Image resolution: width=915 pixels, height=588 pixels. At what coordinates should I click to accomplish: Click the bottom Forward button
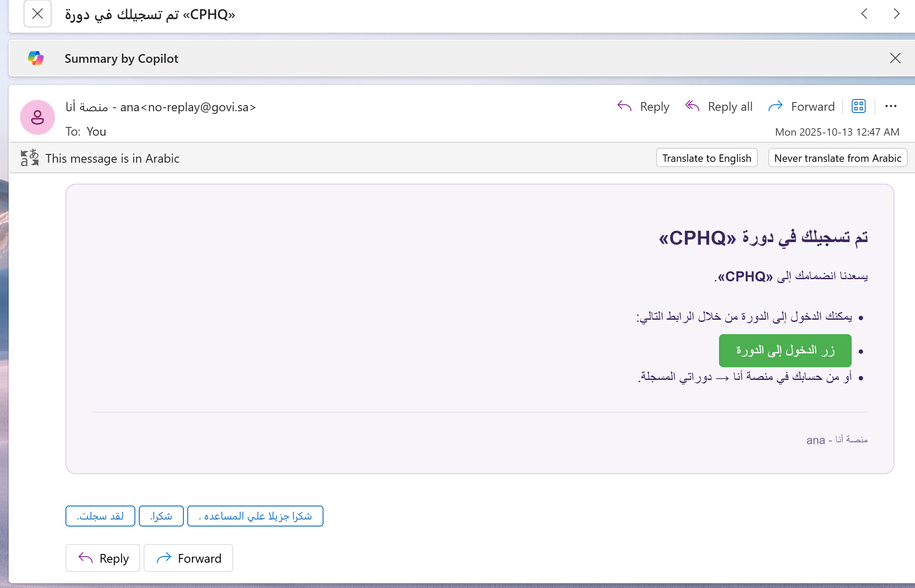click(189, 558)
